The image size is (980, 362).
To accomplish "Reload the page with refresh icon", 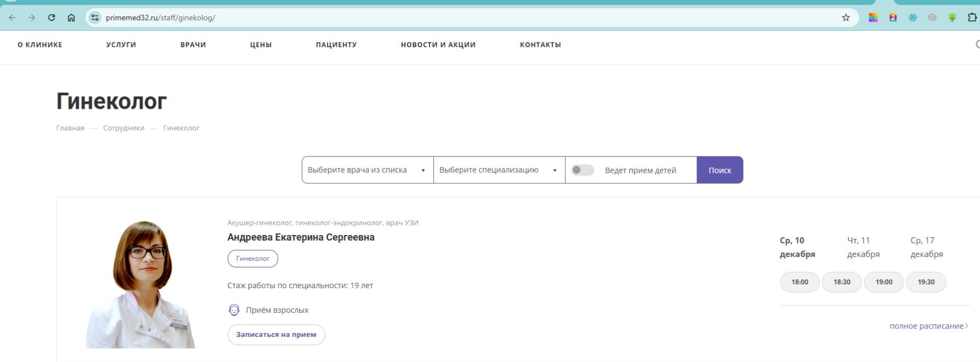I will (51, 17).
